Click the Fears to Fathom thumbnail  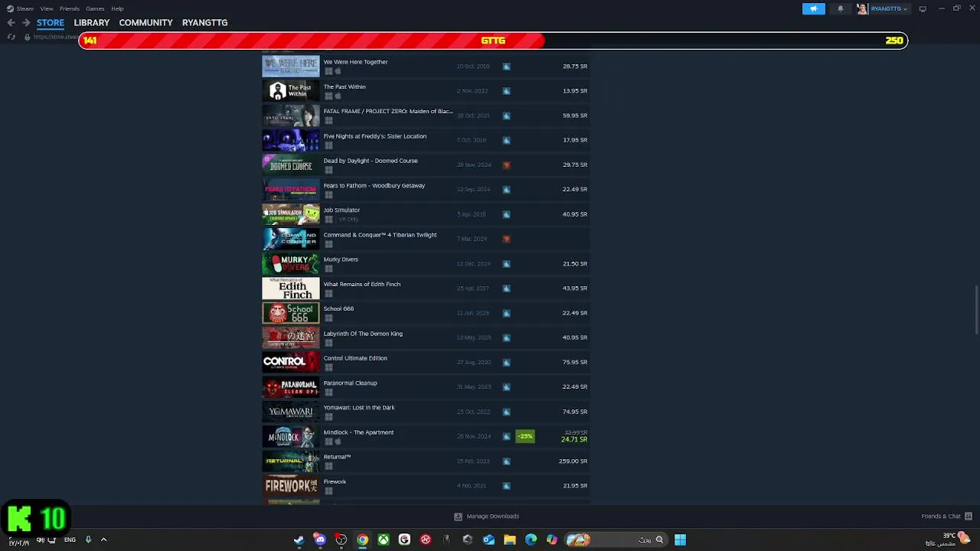(x=291, y=189)
